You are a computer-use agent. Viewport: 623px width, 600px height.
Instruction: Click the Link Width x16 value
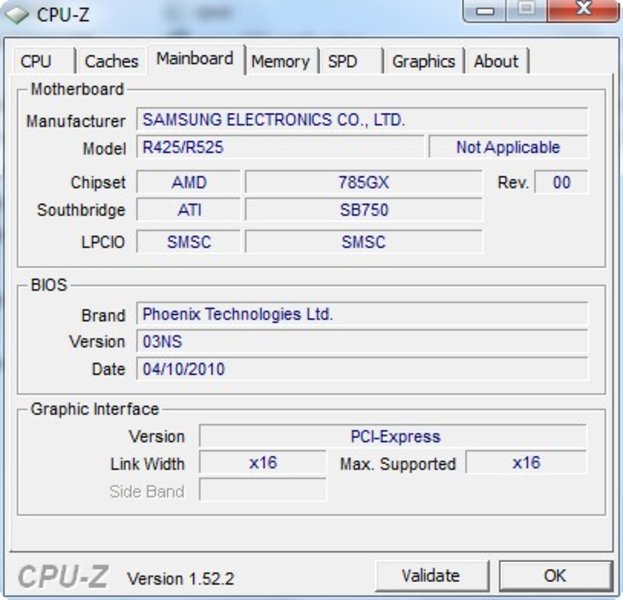(x=263, y=463)
